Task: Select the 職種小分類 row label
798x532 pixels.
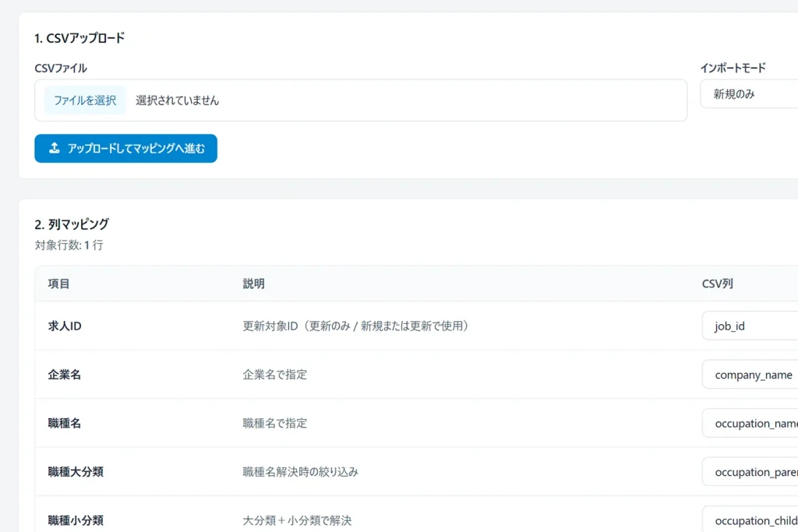Action: pos(76,520)
